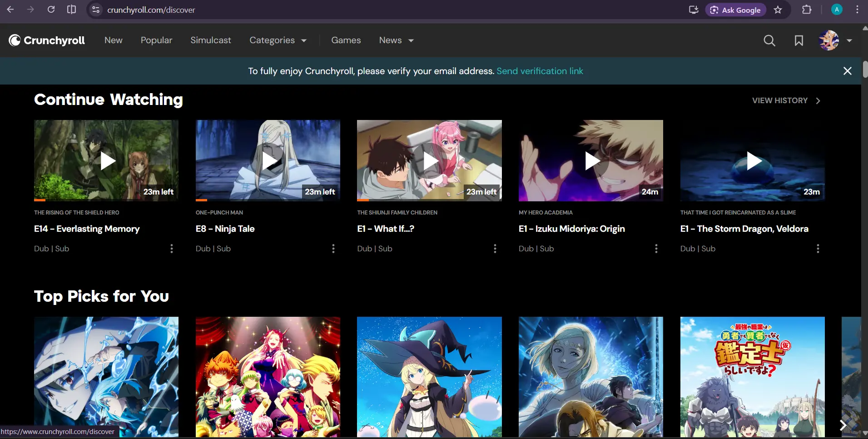Screen dimensions: 868x439
Task: Open options menu for Izuku Midoriya: Origin
Action: point(656,249)
